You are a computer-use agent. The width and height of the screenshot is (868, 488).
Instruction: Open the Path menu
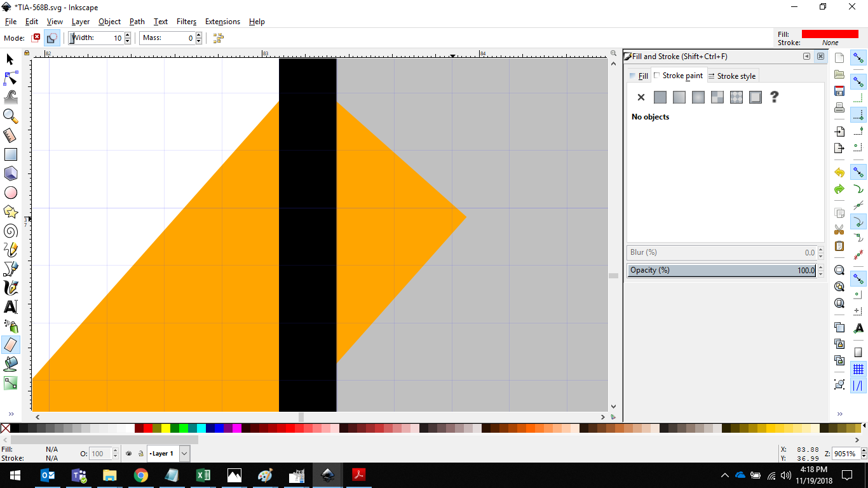pyautogui.click(x=137, y=22)
